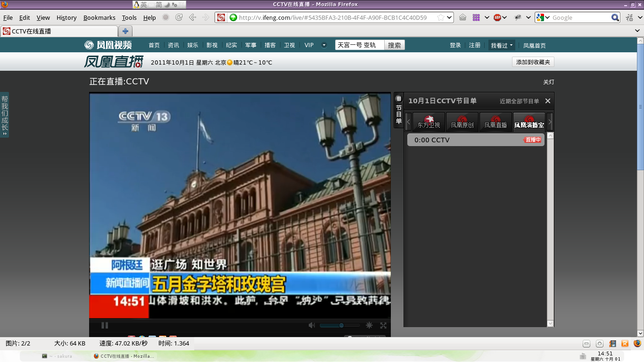Show more channels with right arrow
This screenshot has height=362, width=644.
point(550,122)
